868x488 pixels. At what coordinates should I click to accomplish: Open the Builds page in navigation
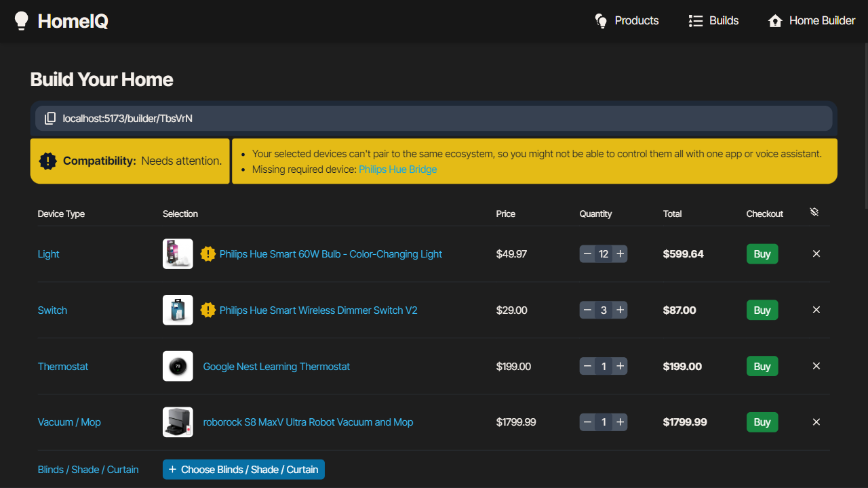click(x=713, y=21)
